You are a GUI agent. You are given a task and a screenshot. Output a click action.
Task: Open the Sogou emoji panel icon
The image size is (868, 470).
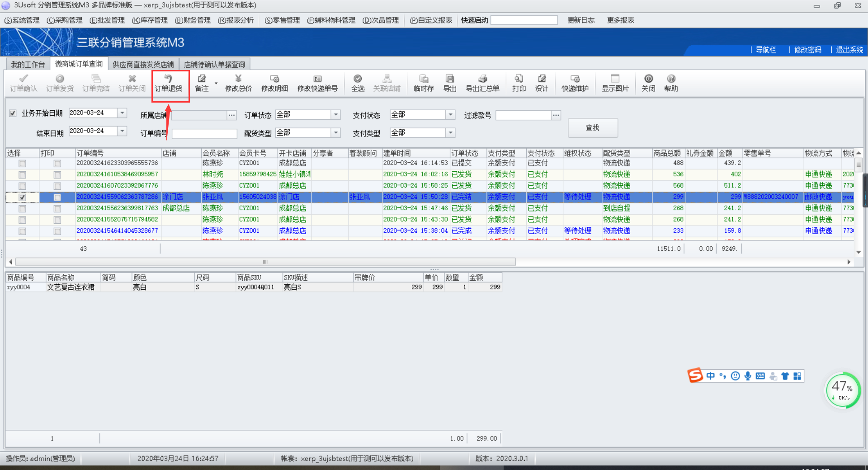coord(736,376)
